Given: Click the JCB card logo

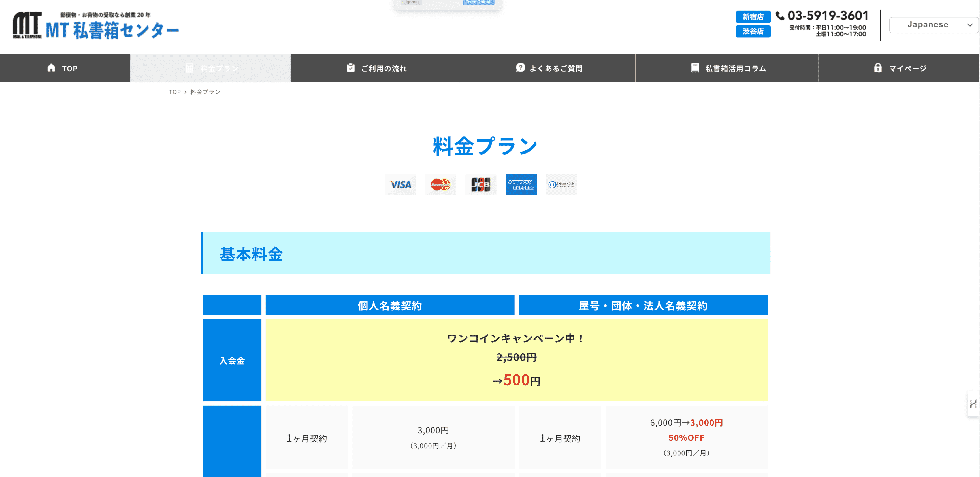Looking at the screenshot, I should click(x=480, y=184).
